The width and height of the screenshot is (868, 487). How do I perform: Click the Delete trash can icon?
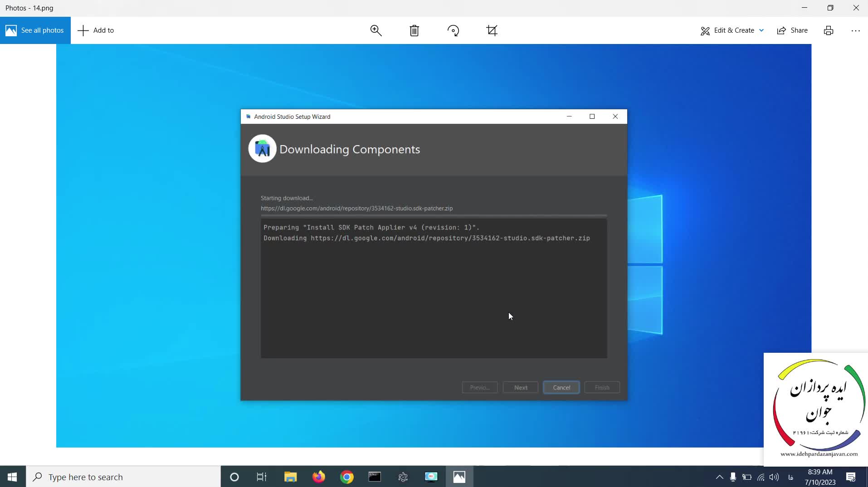tap(414, 30)
